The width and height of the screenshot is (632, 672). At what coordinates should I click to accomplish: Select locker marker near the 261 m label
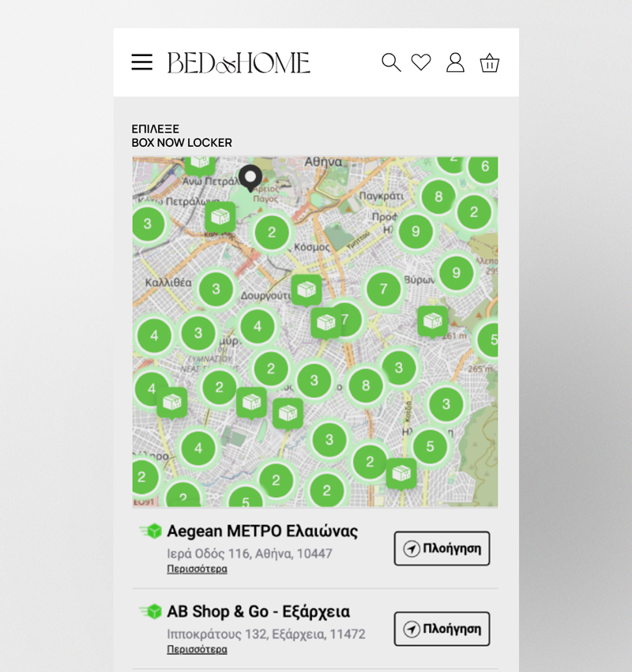(432, 320)
